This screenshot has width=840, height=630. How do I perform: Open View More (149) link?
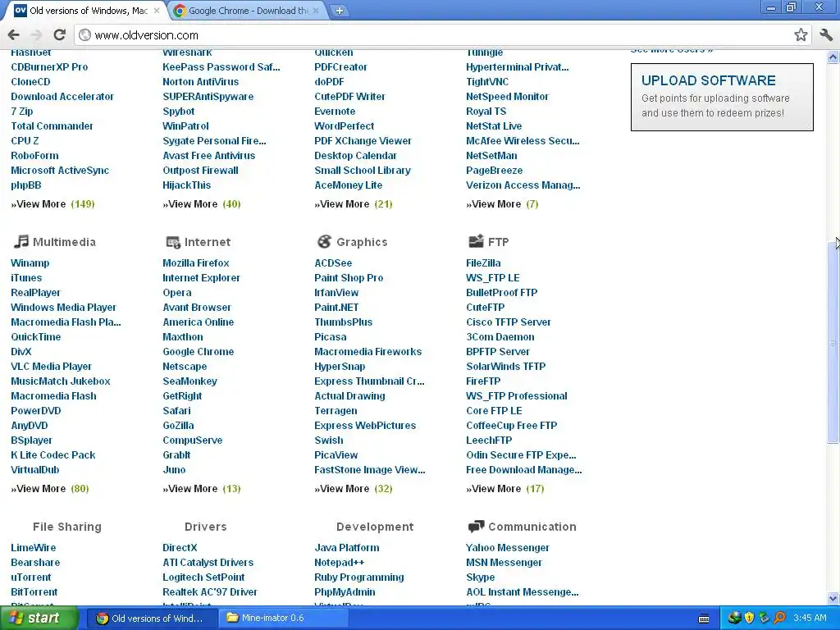point(52,204)
